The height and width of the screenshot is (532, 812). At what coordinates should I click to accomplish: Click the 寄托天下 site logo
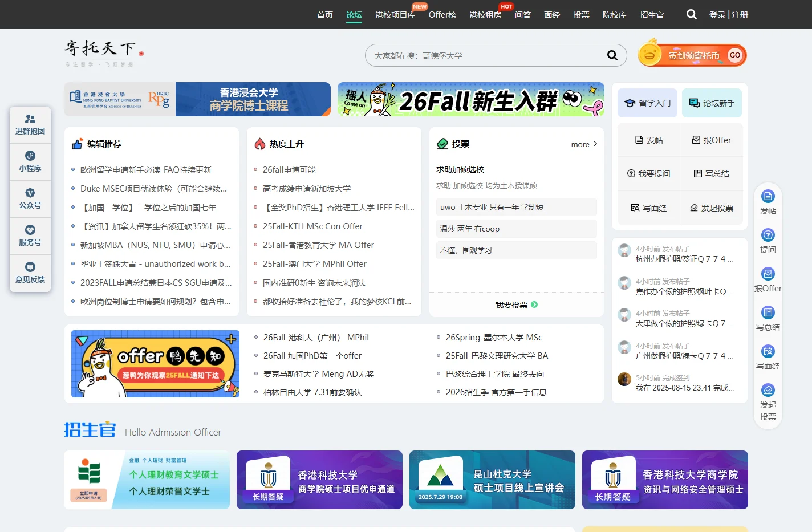click(x=104, y=53)
